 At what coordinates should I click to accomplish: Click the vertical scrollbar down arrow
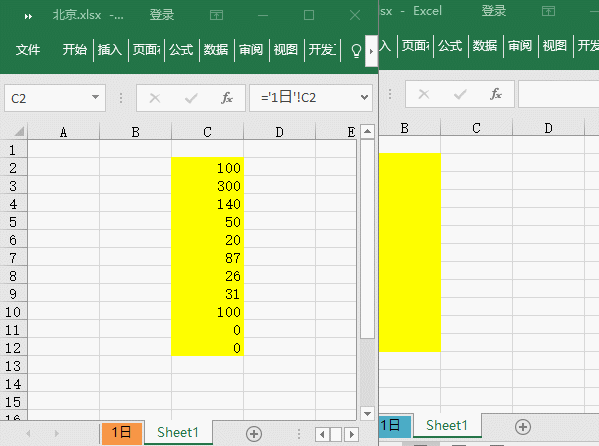tap(367, 414)
